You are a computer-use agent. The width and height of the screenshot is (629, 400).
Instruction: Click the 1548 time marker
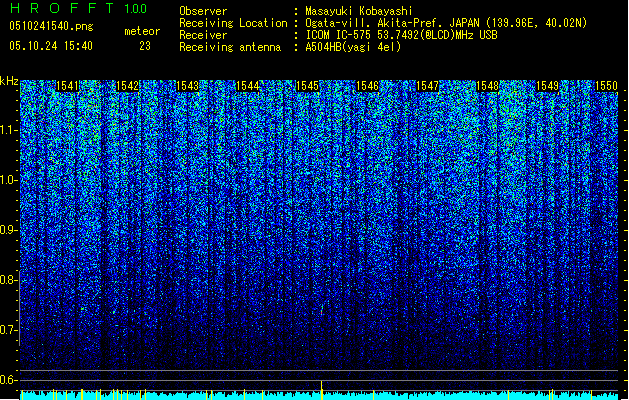coord(487,86)
